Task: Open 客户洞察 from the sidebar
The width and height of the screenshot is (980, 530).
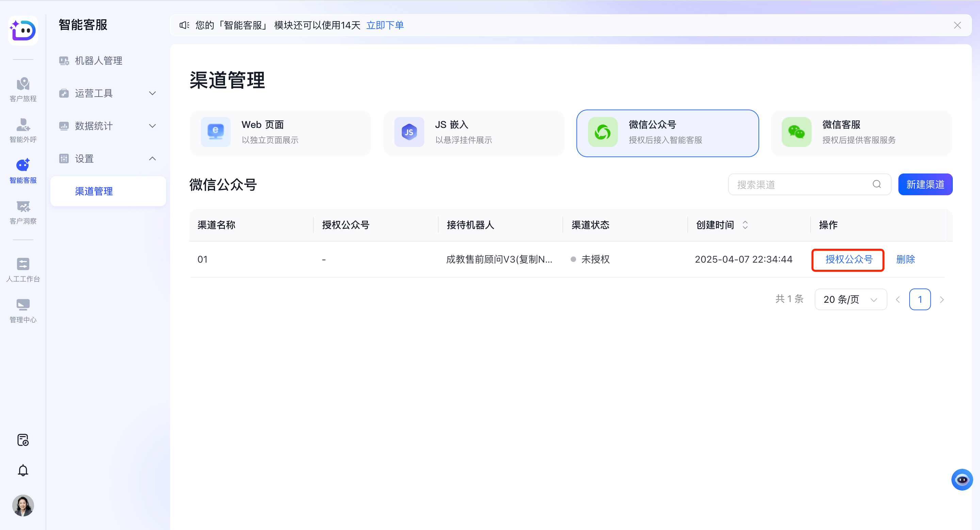Action: pos(23,213)
